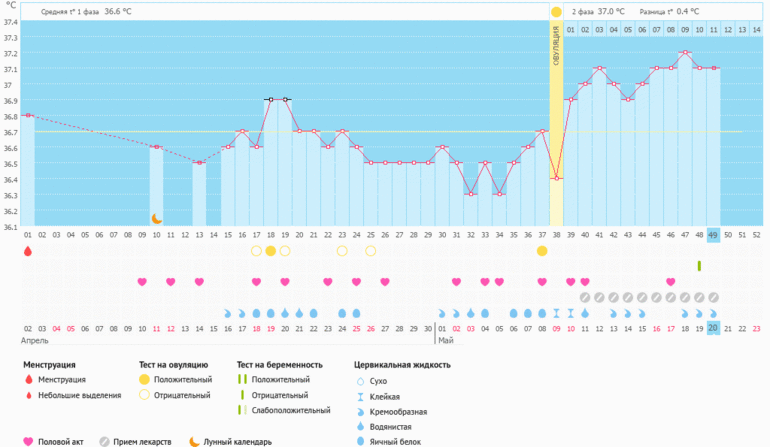Click the menstruation drop icon on day 01
The width and height of the screenshot is (770, 447).
click(27, 251)
